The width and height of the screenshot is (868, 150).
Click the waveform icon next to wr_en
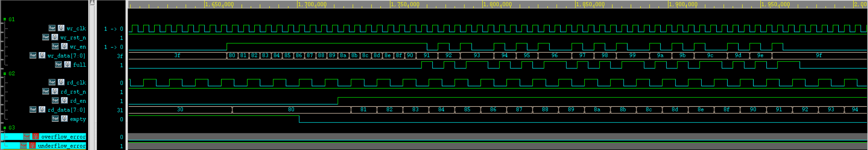(x=65, y=46)
